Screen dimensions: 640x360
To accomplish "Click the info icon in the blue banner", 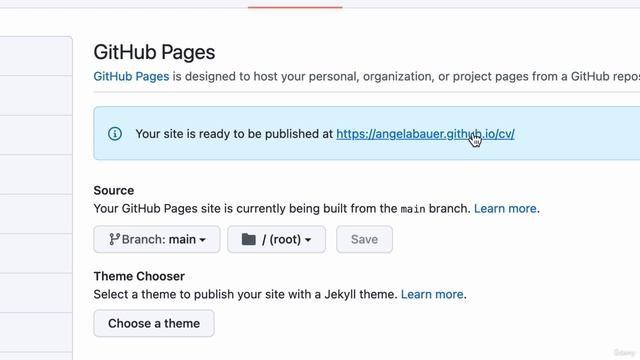I will coord(115,134).
